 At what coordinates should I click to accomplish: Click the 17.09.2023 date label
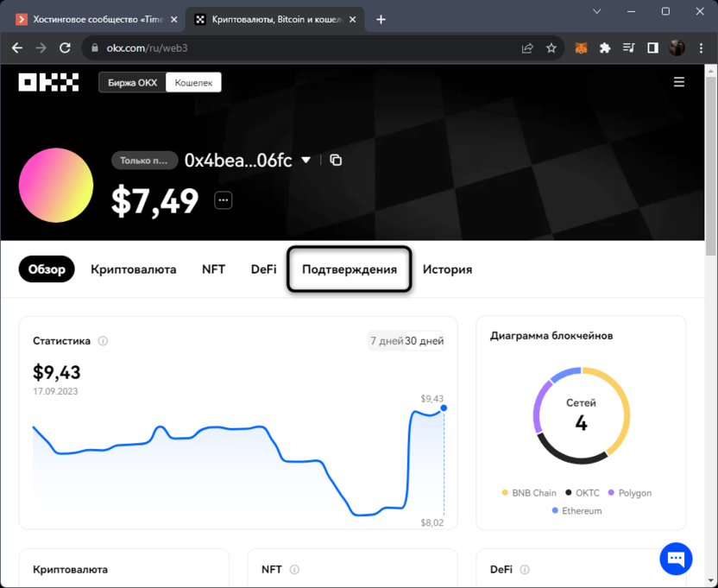tap(55, 391)
